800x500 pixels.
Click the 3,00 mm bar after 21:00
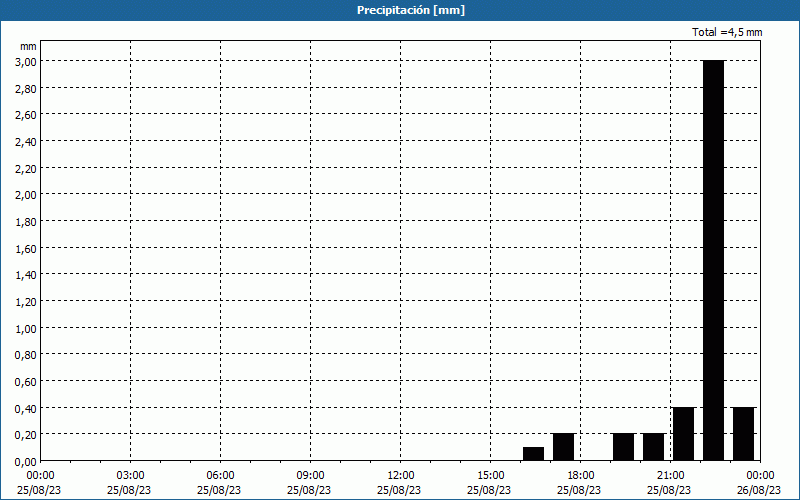click(713, 261)
